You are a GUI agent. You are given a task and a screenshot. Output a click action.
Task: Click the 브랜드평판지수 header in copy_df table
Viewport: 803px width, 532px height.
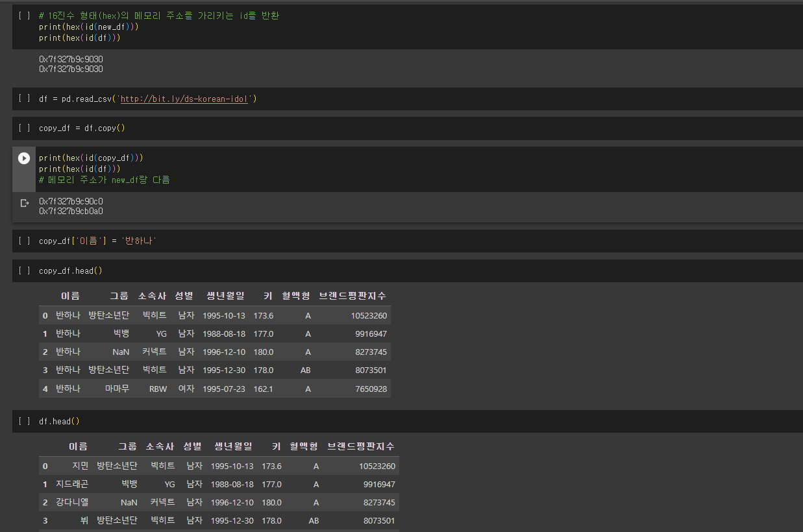coord(352,296)
